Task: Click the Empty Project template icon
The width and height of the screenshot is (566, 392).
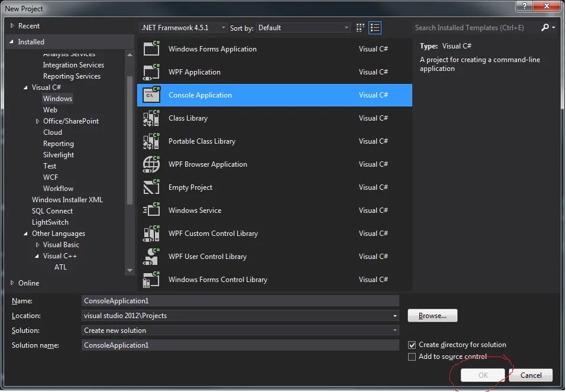Action: pos(151,187)
